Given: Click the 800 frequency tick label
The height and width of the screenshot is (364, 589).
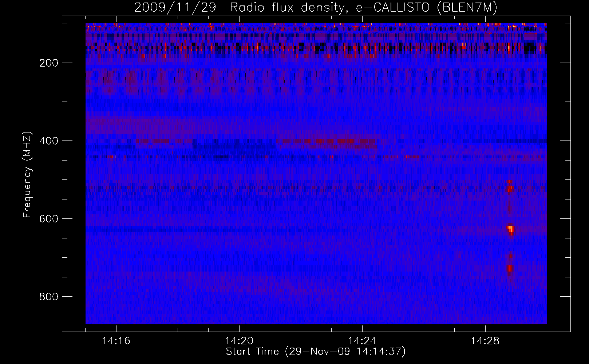Looking at the screenshot, I should coord(49,297).
